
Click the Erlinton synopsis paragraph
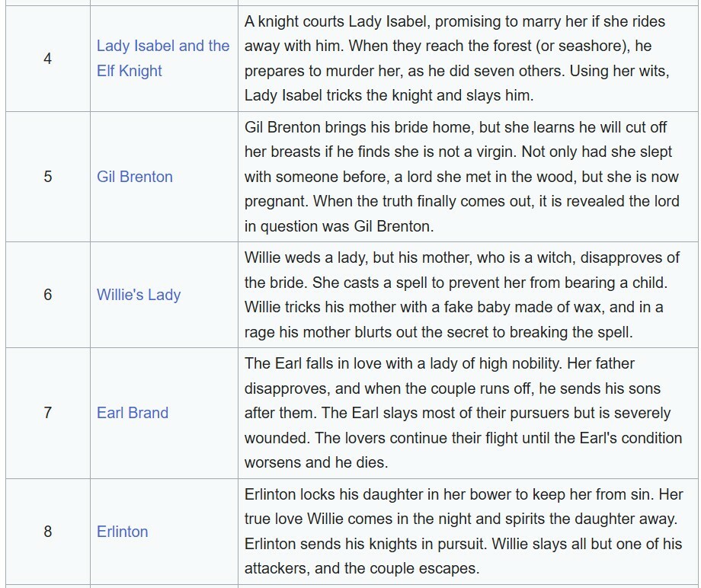[463, 532]
